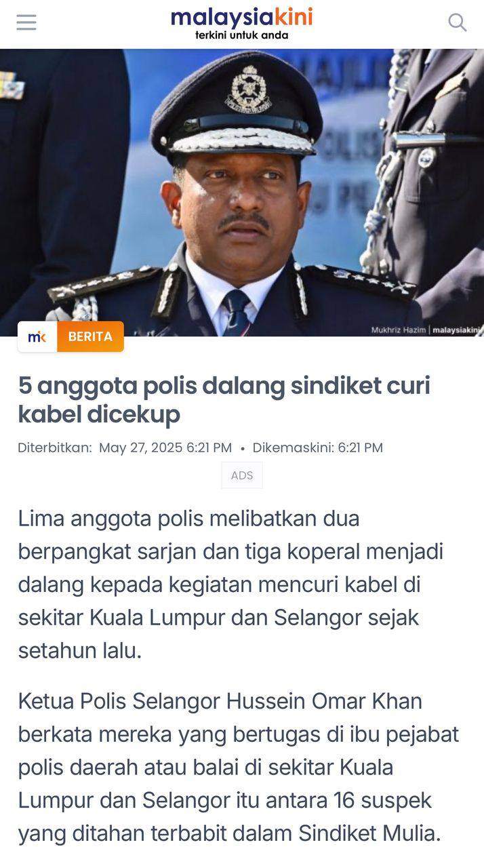Image resolution: width=484 pixels, height=868 pixels.
Task: Tap the search magnifier icon
Action: (458, 22)
